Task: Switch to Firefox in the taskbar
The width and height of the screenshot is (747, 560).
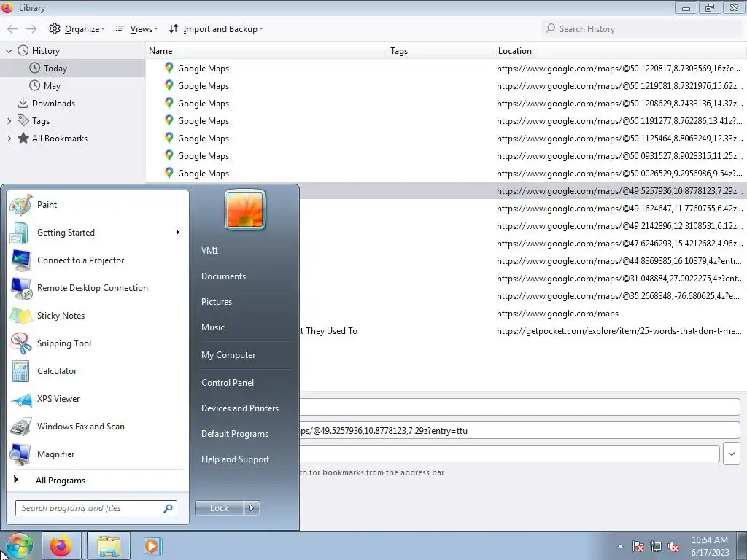Action: click(x=61, y=545)
